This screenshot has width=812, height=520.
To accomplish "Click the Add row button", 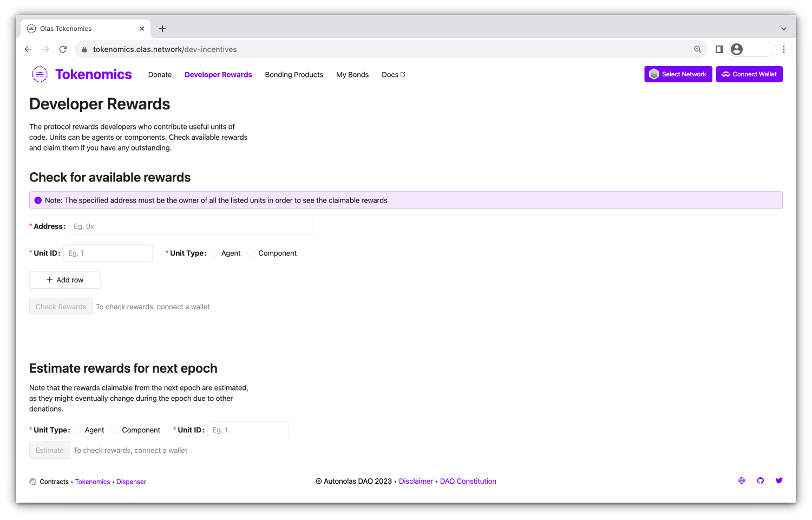I will pyautogui.click(x=65, y=280).
